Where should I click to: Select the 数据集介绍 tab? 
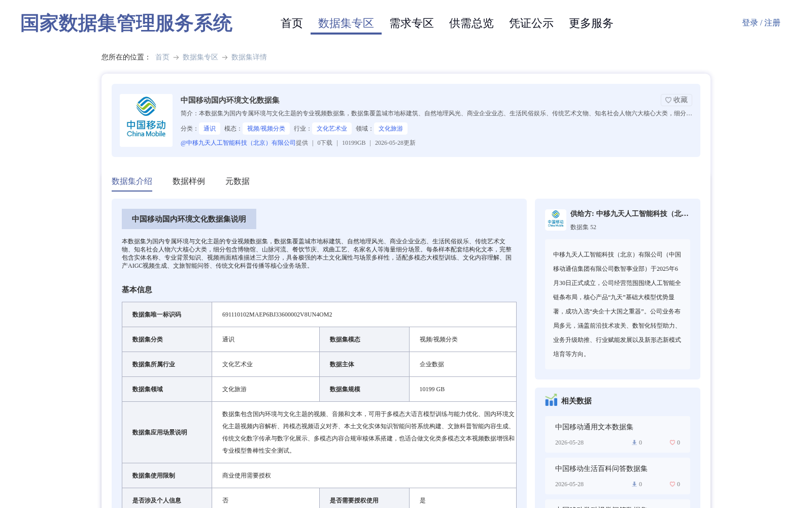(132, 181)
